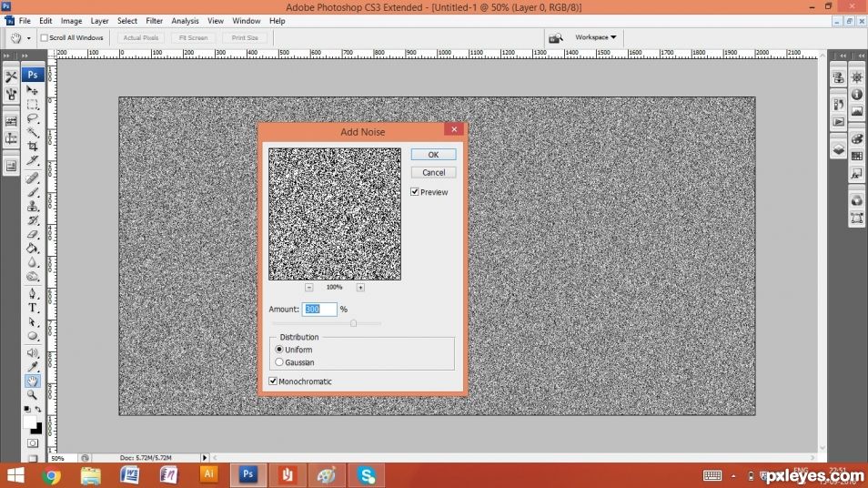Viewport: 868px width, 488px height.
Task: Toggle Quick Mask mode
Action: click(33, 443)
